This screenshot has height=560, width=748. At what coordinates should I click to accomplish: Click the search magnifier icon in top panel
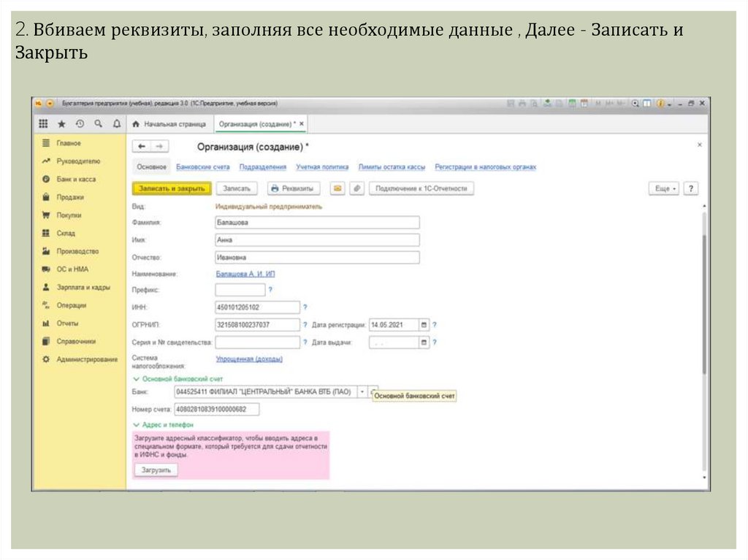[x=98, y=124]
